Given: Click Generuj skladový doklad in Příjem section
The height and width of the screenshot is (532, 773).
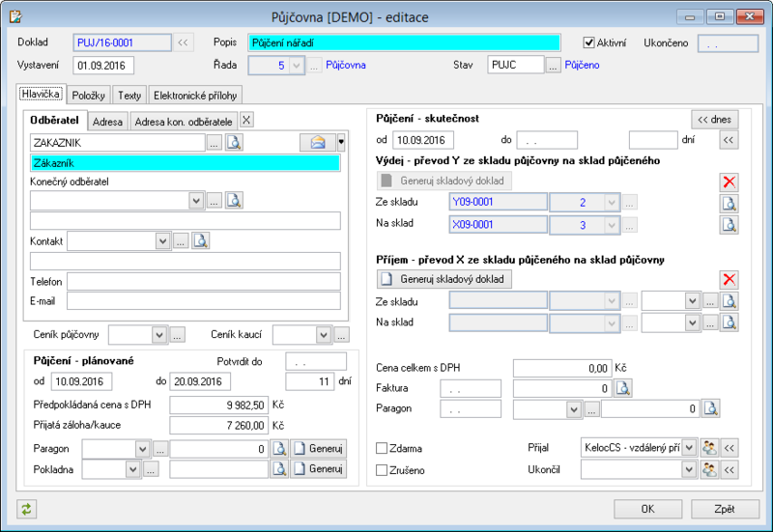Looking at the screenshot, I should [x=444, y=279].
